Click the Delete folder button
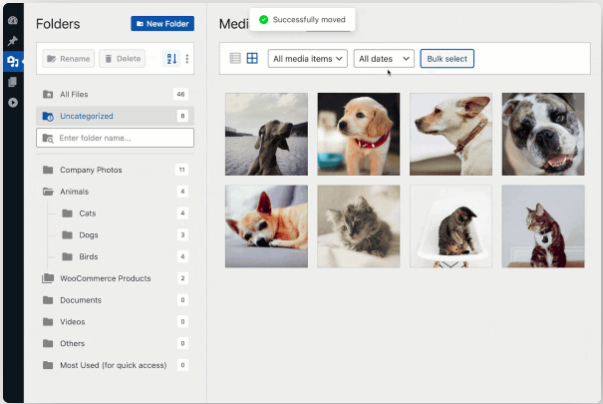 (x=122, y=59)
